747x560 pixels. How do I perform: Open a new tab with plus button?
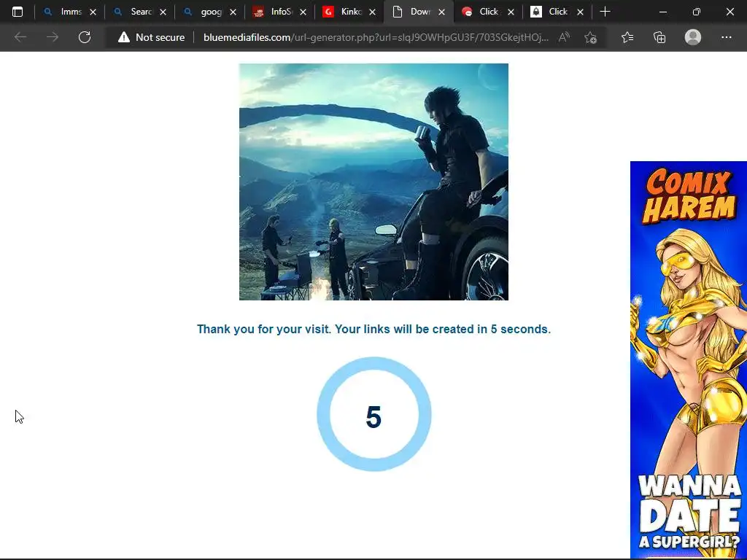(x=605, y=12)
